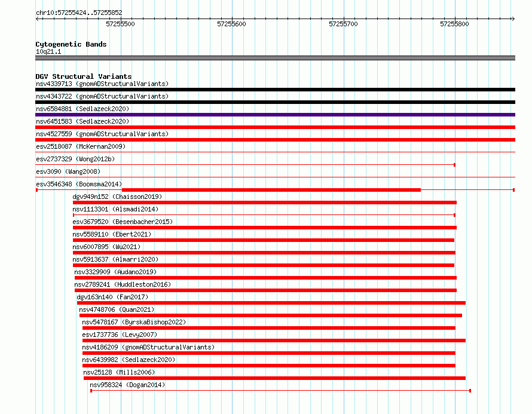Click the red bar under nsv25128
532x414 pixels.
pos(274,378)
